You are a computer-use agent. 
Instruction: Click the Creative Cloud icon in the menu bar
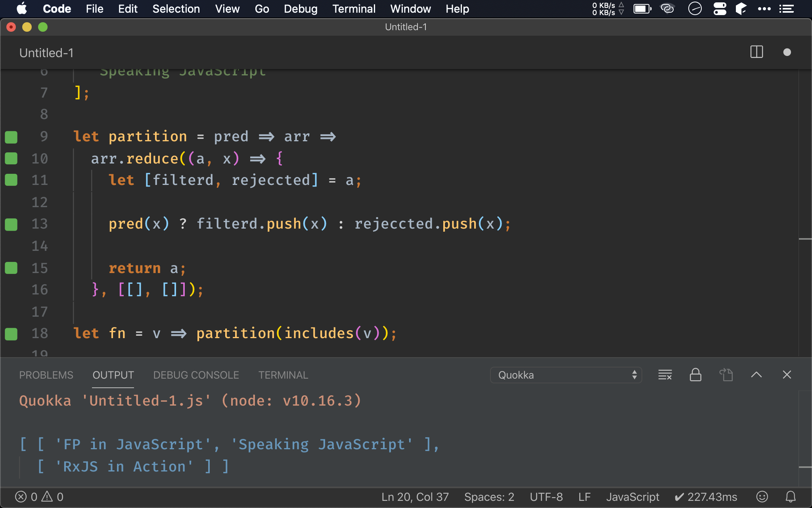[x=667, y=8]
